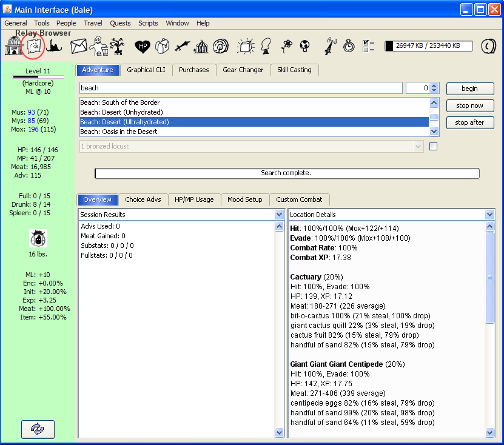Toggle the checkbox next to bronzed locust dropdown
Screen dimensions: 504x445
click(x=433, y=146)
